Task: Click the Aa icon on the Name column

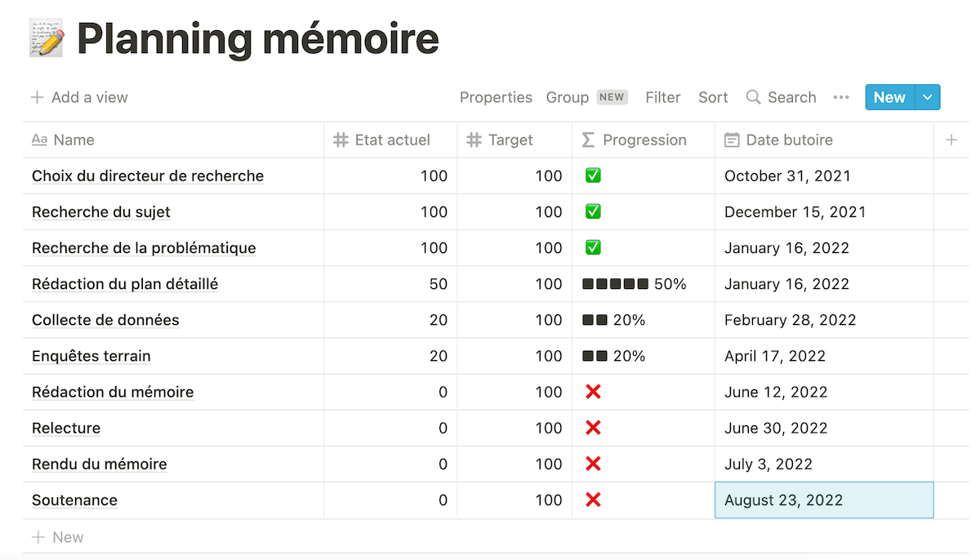Action: [x=38, y=140]
